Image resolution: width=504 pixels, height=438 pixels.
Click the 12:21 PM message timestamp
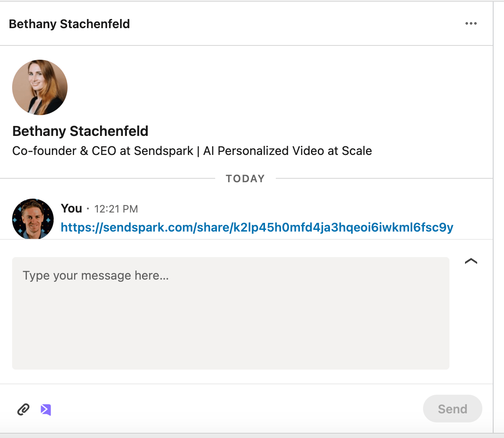tap(116, 209)
